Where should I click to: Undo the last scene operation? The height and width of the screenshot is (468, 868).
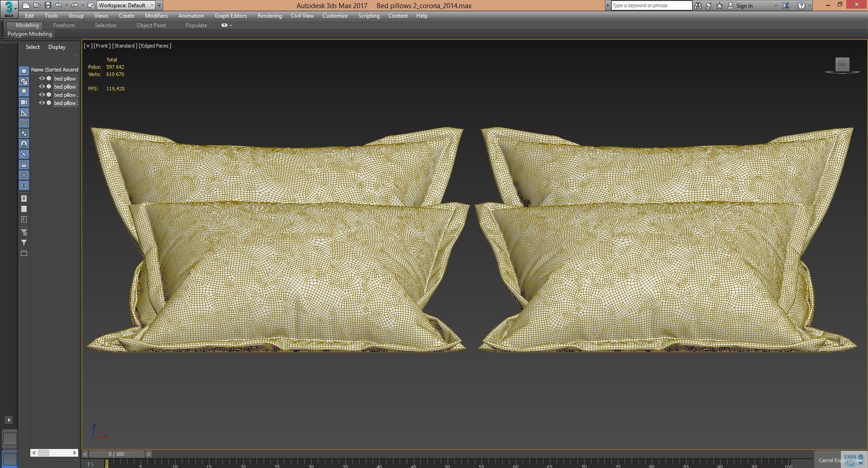pos(59,5)
